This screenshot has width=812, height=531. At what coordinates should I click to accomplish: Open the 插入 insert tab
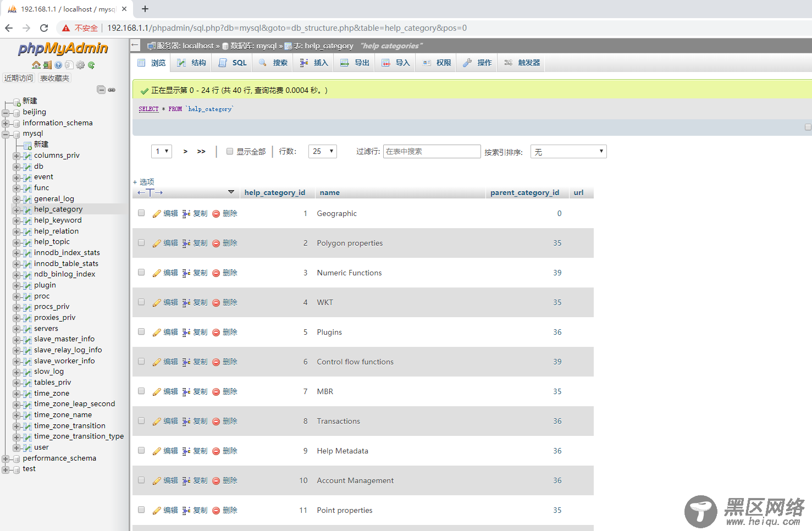click(314, 63)
